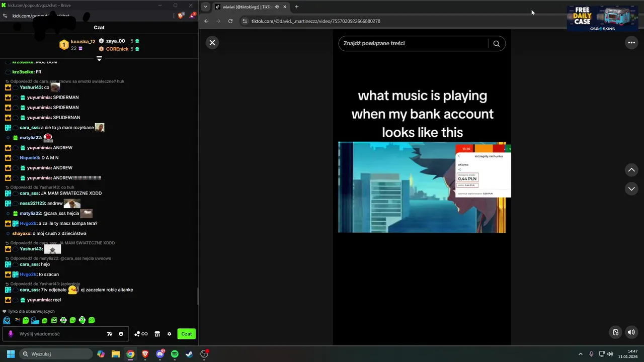
Task: Reload the TikTok page
Action: point(230,21)
